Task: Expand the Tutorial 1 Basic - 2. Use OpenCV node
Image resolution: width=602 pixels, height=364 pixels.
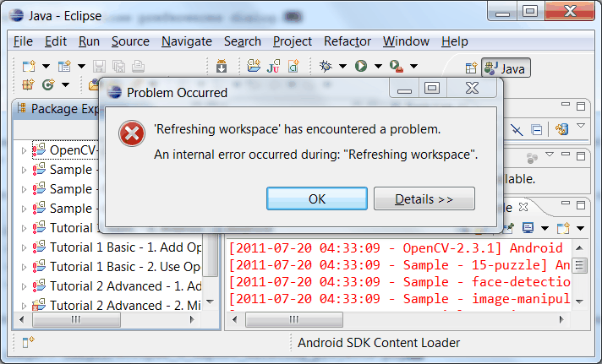Action: pyautogui.click(x=24, y=267)
